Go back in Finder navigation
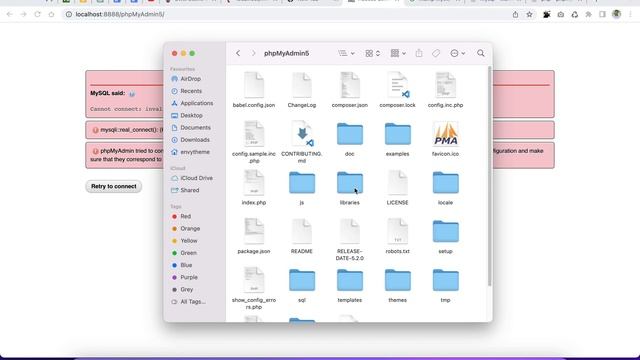Image resolution: width=640 pixels, height=360 pixels. click(238, 53)
